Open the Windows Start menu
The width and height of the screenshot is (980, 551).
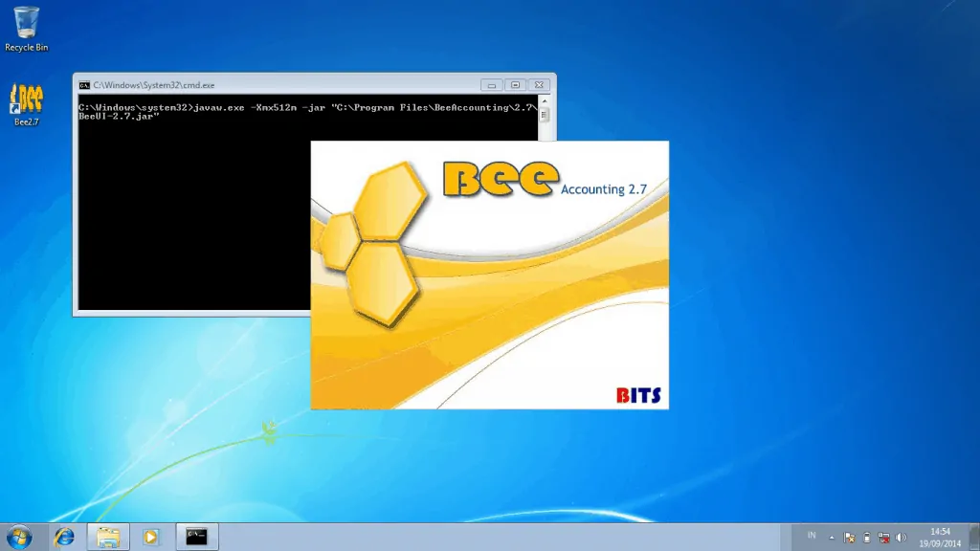[19, 538]
